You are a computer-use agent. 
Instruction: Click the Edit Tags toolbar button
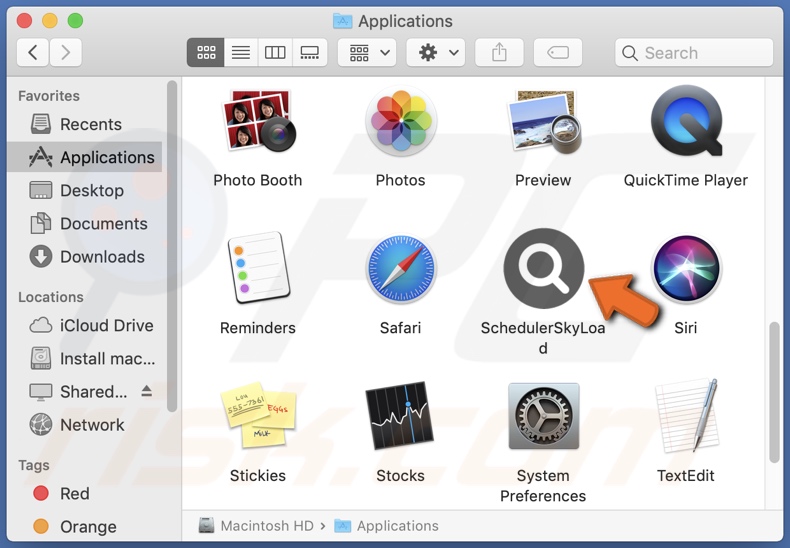[x=558, y=52]
